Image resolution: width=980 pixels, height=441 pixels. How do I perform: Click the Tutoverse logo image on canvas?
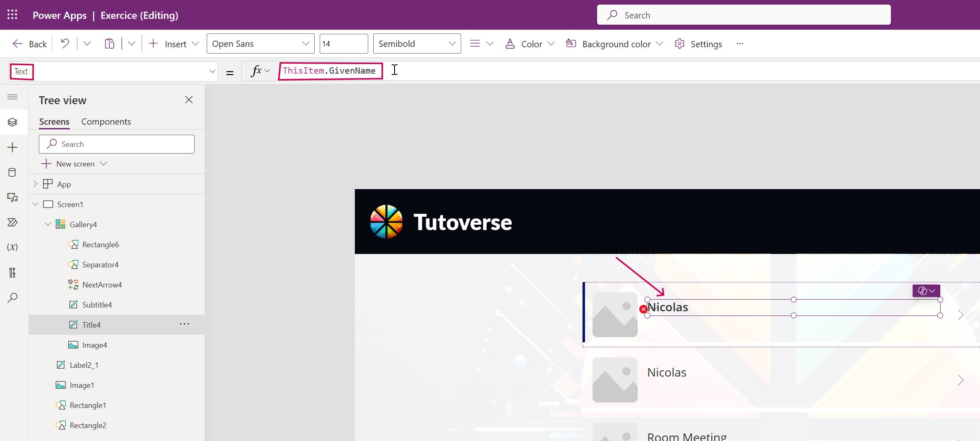click(386, 222)
